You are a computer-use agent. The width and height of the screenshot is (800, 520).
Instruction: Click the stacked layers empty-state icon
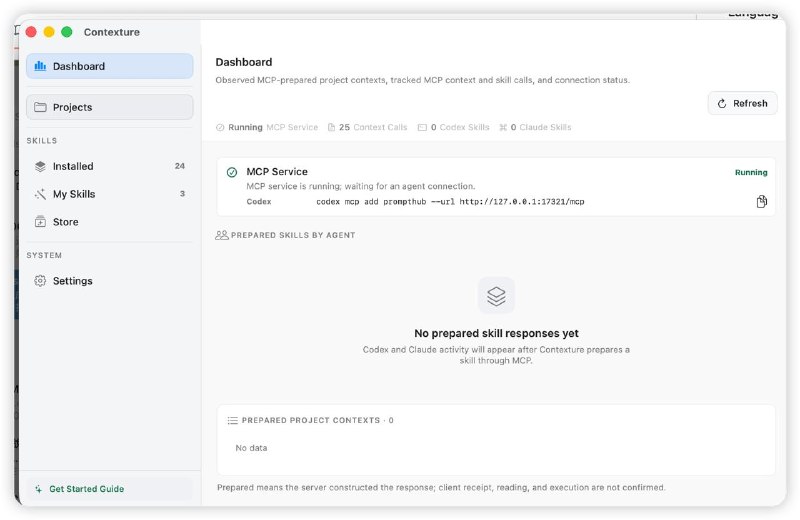pos(496,295)
